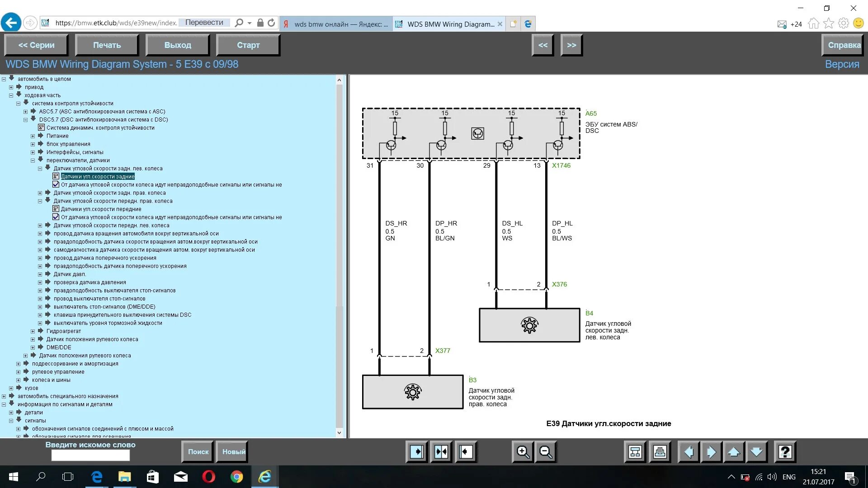Click the ENG language indicator in system tray

[789, 477]
